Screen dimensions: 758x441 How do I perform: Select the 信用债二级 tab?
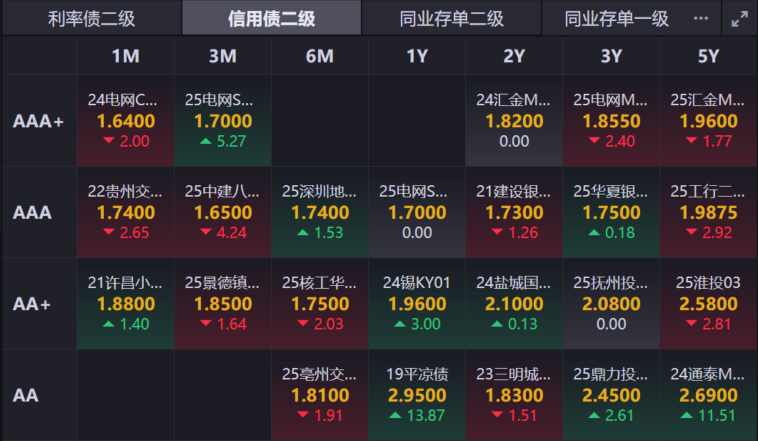pyautogui.click(x=271, y=19)
